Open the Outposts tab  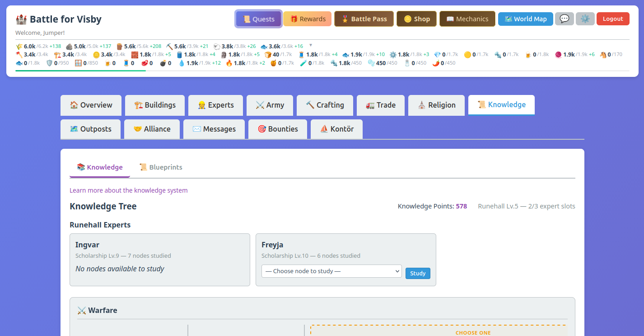coord(90,129)
